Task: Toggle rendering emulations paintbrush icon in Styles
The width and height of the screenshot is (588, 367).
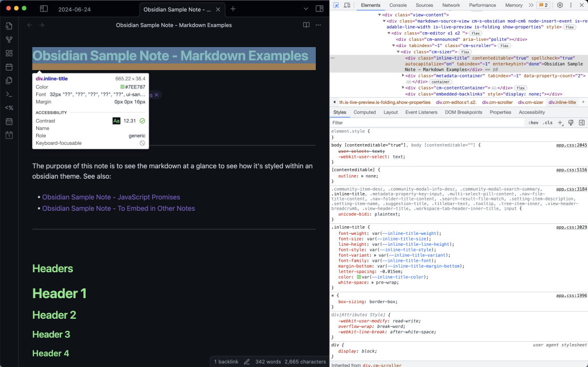Action: coord(571,123)
